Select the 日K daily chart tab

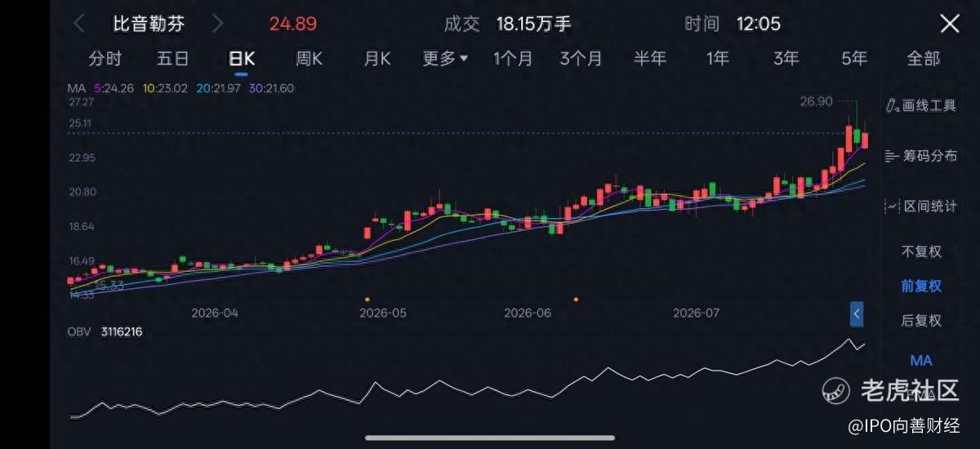click(x=242, y=59)
